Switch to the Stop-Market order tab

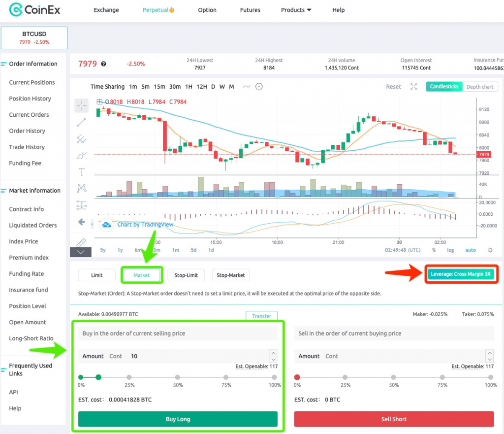pos(231,275)
